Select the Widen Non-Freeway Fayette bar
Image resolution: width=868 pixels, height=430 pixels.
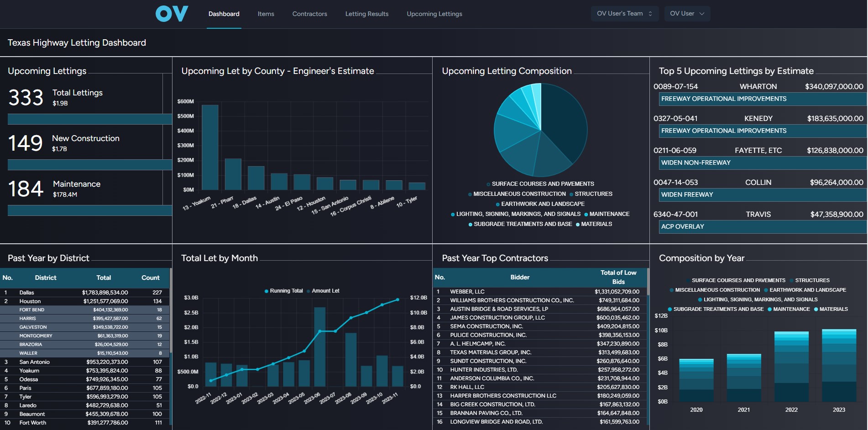point(763,163)
